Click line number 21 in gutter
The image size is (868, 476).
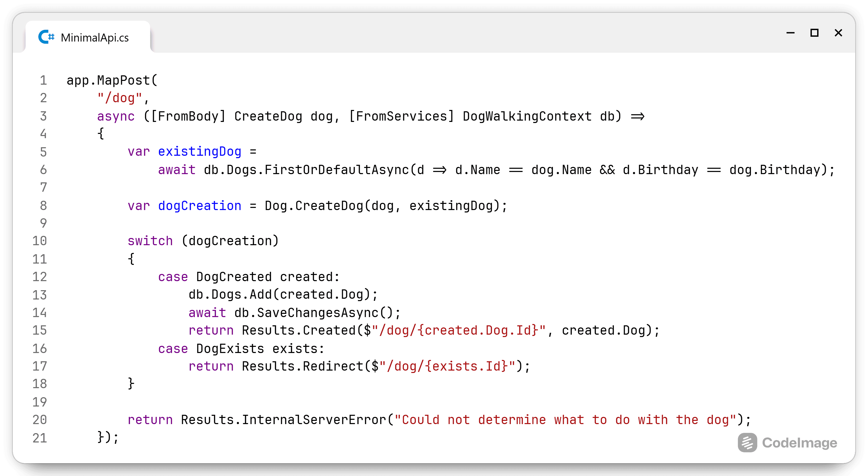tap(40, 438)
